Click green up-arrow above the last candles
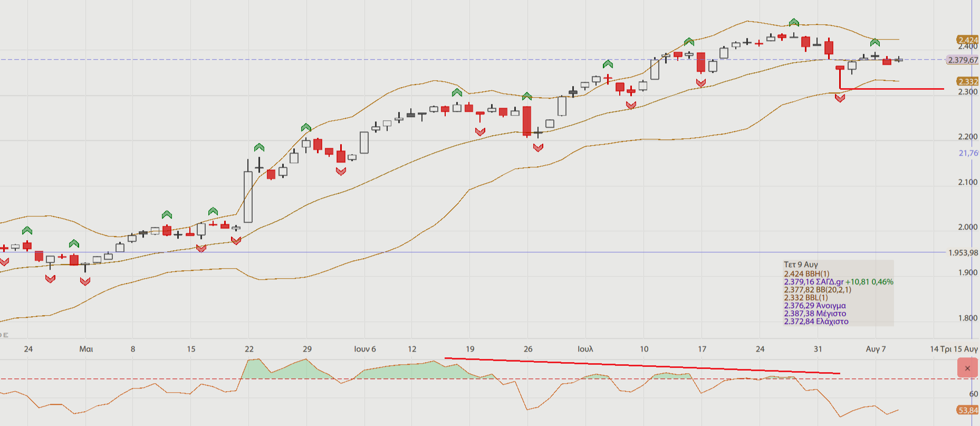Image resolution: width=980 pixels, height=426 pixels. (x=875, y=42)
